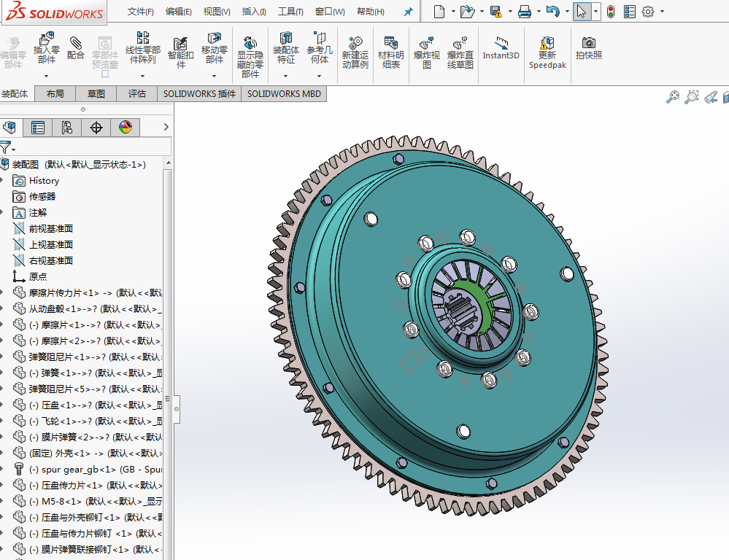Activate the Instant3D tool
The height and width of the screenshot is (560, 729).
(501, 48)
